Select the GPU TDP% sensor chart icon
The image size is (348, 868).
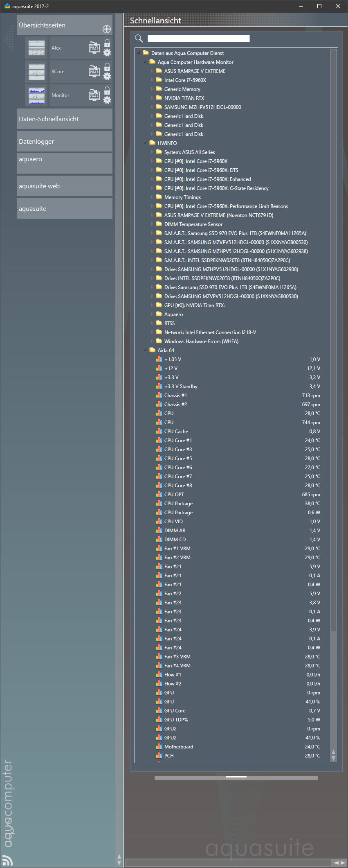tap(159, 719)
